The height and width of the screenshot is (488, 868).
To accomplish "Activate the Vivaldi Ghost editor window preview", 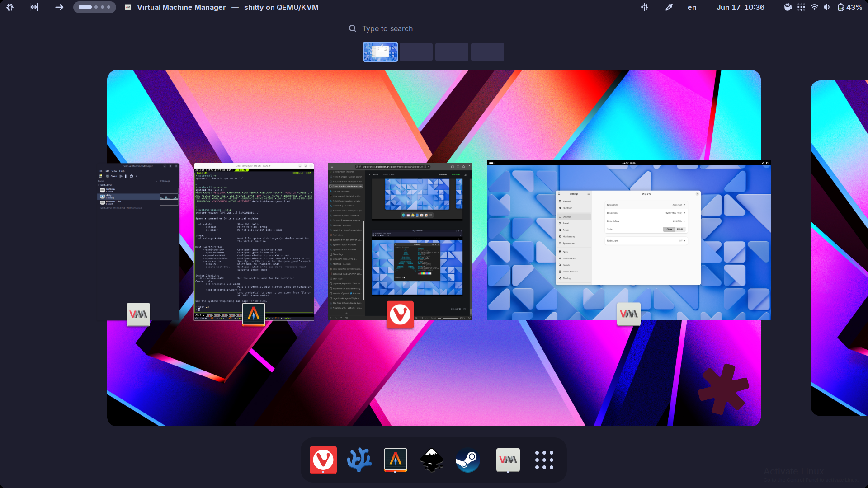I will point(400,242).
